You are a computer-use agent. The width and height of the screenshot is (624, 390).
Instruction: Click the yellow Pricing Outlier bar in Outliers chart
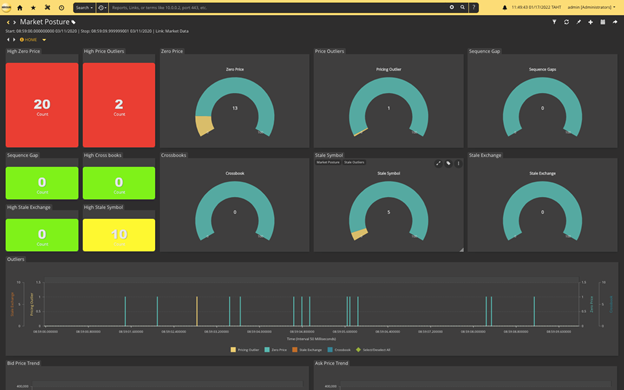coord(197,311)
